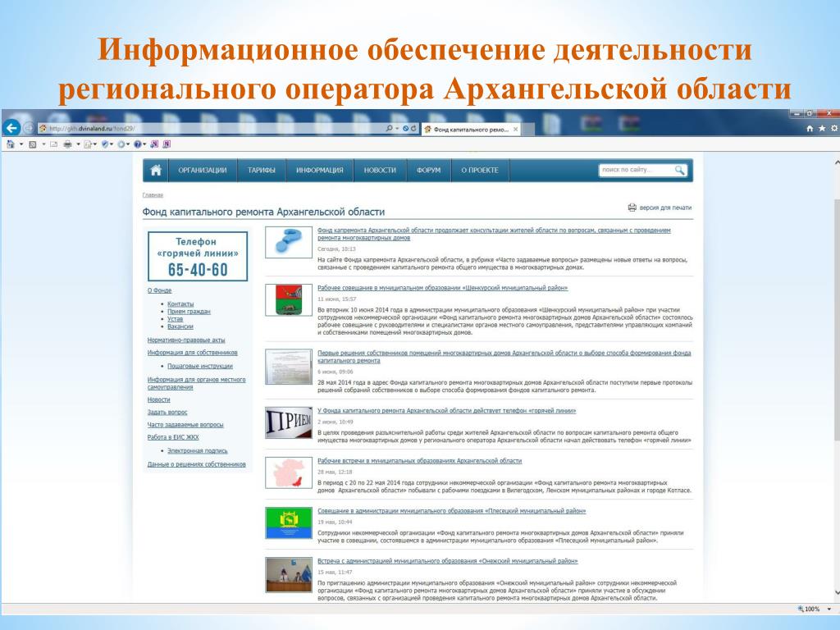Click the site favicon in the address bar
The height and width of the screenshot is (630, 840).
point(43,129)
